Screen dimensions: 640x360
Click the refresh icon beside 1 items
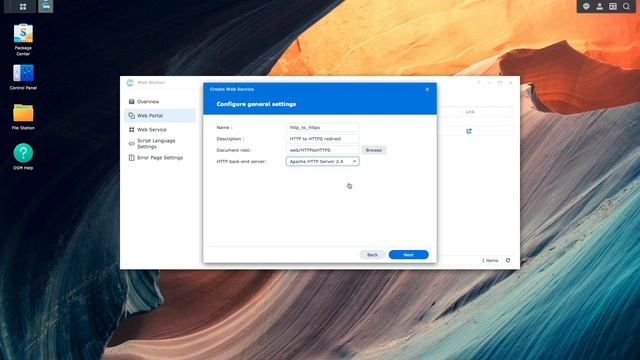point(508,260)
